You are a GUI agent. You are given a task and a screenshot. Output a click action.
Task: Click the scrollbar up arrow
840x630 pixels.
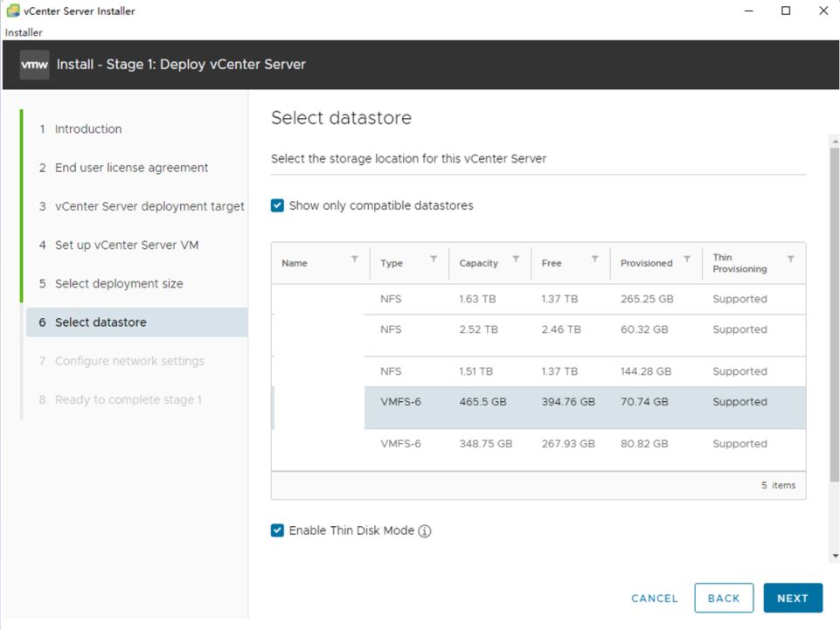pyautogui.click(x=835, y=142)
